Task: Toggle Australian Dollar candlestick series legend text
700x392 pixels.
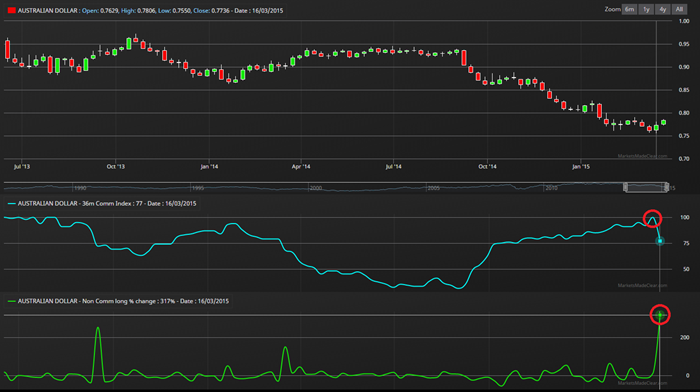Action: coord(48,10)
